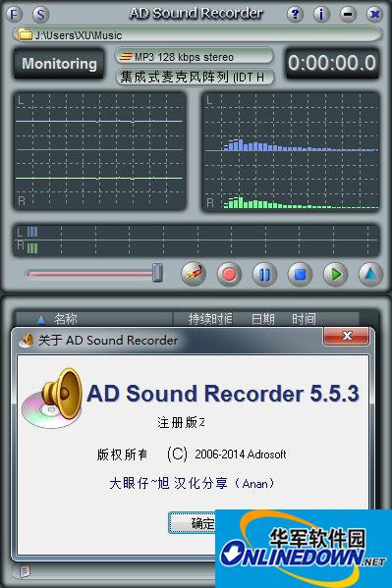Open the info (i) about icon
The height and width of the screenshot is (588, 392).
(x=321, y=15)
